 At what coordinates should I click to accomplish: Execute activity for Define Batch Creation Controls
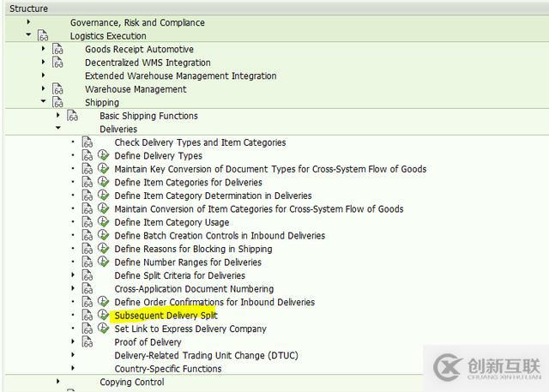coord(103,234)
